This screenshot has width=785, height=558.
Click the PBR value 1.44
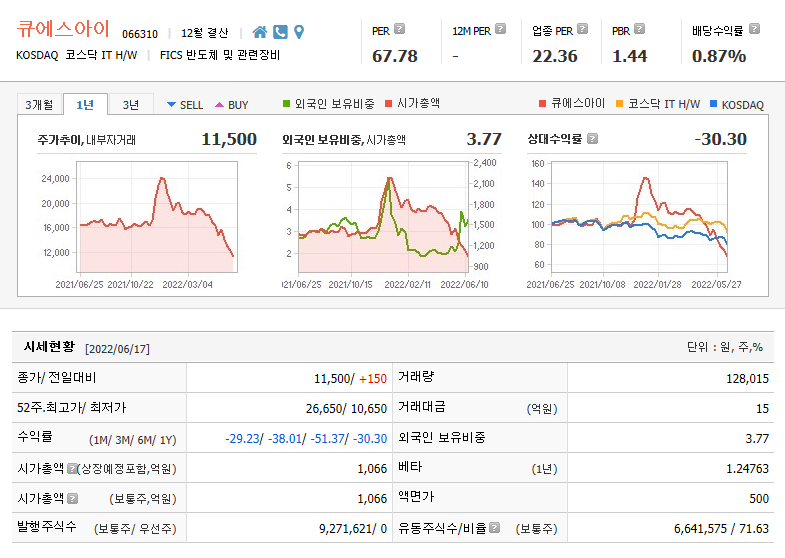coord(630,56)
